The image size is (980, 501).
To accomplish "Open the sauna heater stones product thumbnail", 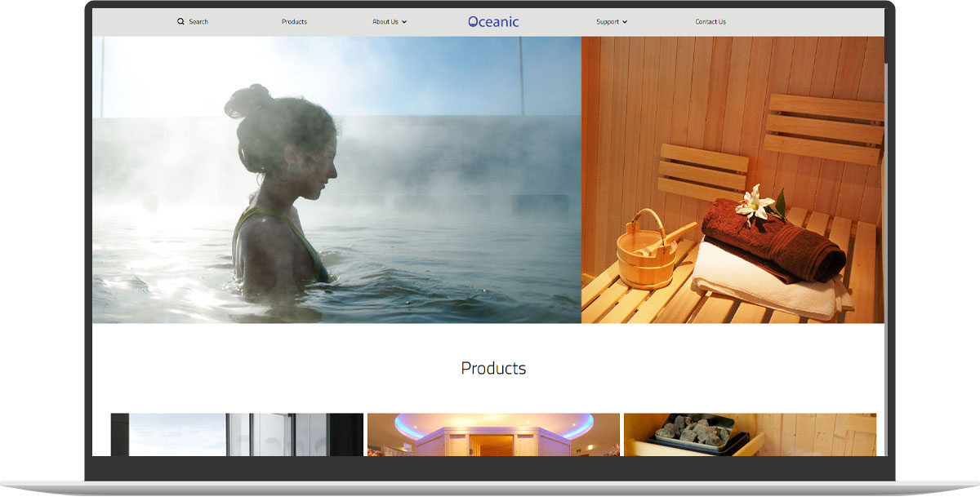I will point(750,434).
